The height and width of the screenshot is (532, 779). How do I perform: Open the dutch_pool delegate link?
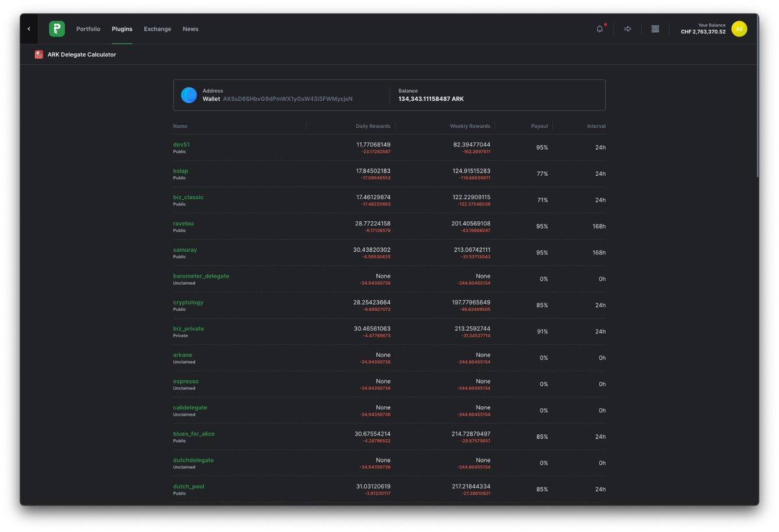click(189, 487)
